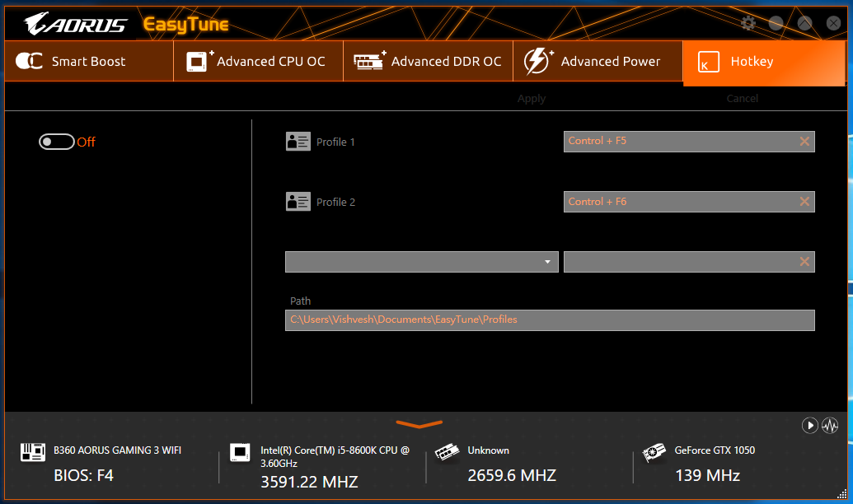The height and width of the screenshot is (504, 853).
Task: Click the Advanced CPU OC chip icon
Action: (199, 61)
